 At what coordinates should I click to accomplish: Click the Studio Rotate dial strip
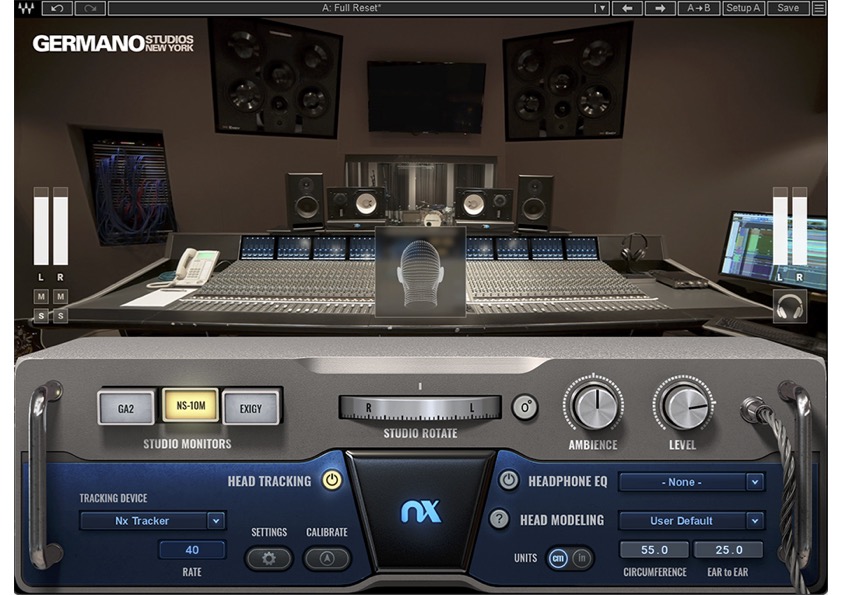pos(420,408)
